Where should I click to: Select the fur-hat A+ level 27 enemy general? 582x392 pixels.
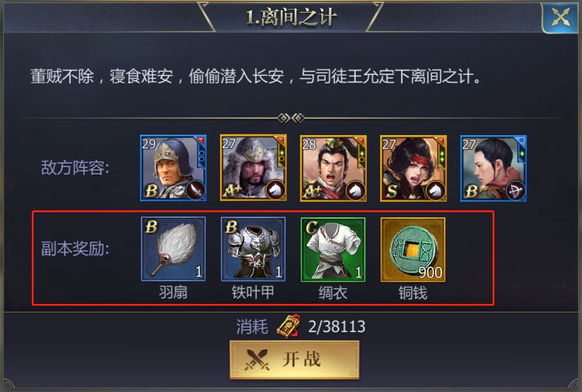[253, 168]
